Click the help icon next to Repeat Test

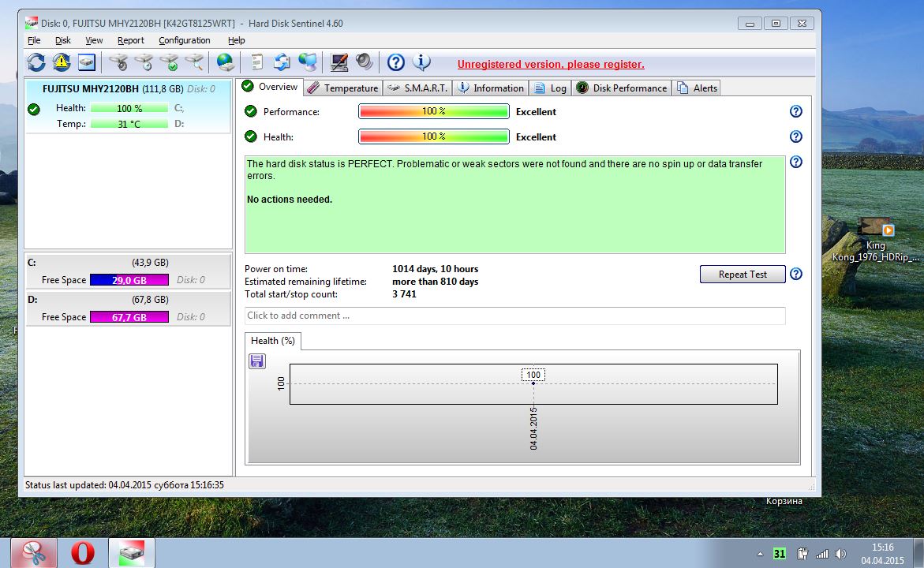pyautogui.click(x=795, y=274)
